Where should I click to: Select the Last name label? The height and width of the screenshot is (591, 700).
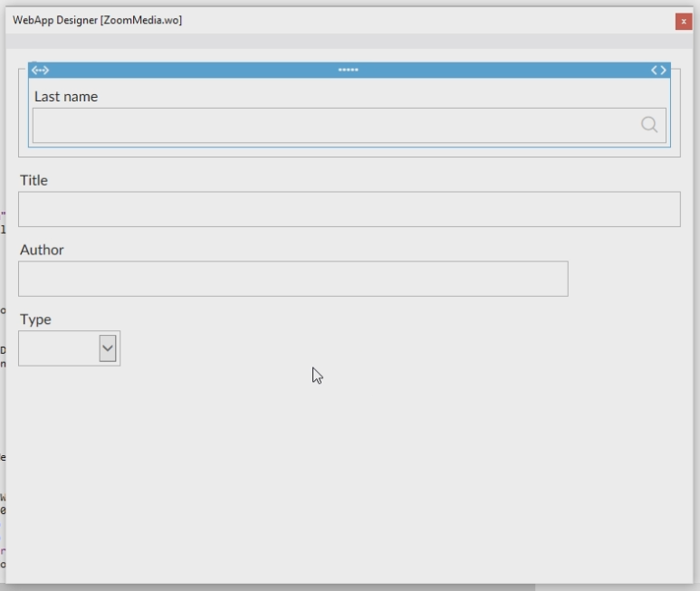66,97
